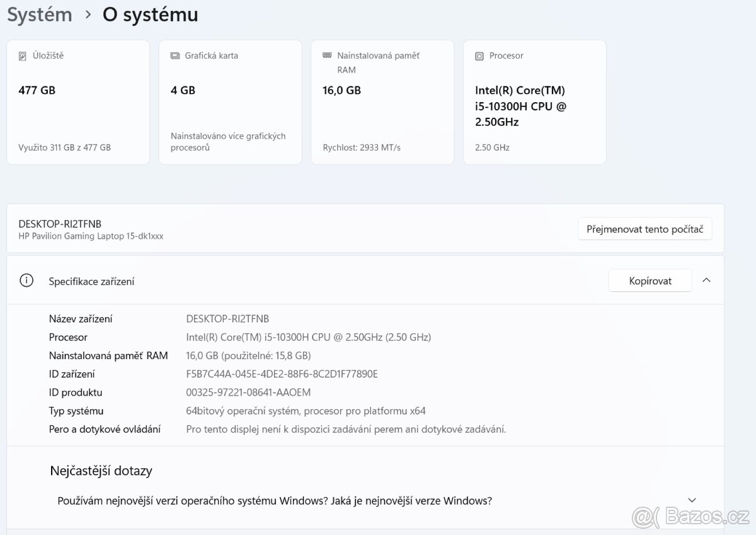Collapse the Specifikace zařízení section chevron
The height and width of the screenshot is (535, 756).
pos(706,280)
